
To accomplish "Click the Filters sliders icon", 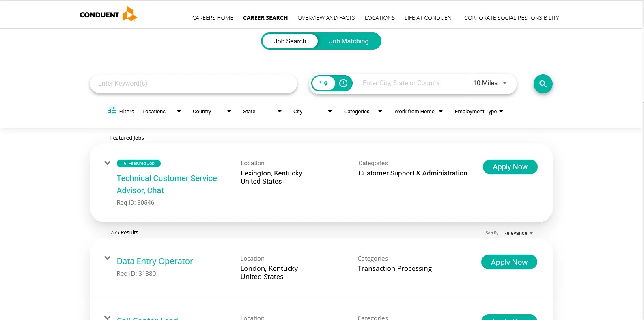I will (x=112, y=111).
